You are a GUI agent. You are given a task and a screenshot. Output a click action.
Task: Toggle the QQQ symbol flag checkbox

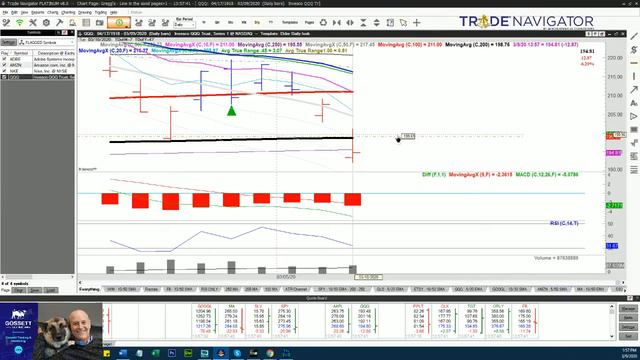[4, 77]
